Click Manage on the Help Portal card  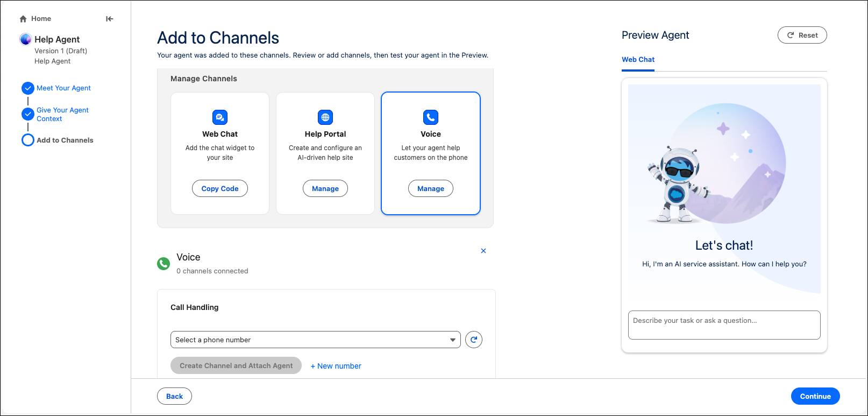(x=325, y=188)
